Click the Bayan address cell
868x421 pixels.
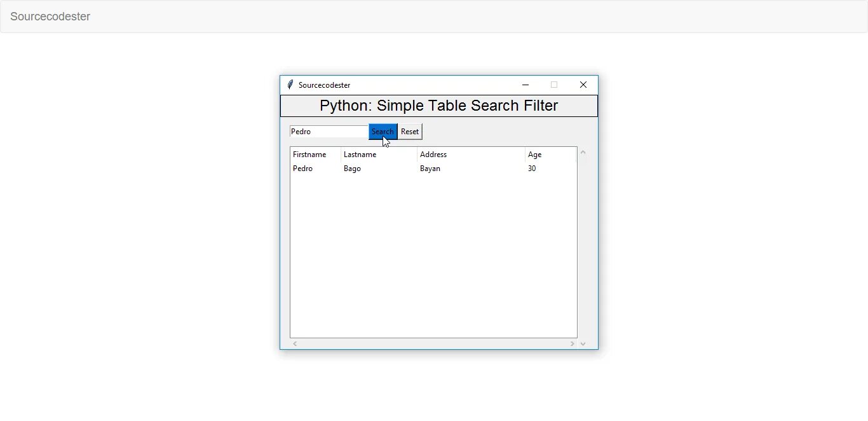click(x=430, y=169)
